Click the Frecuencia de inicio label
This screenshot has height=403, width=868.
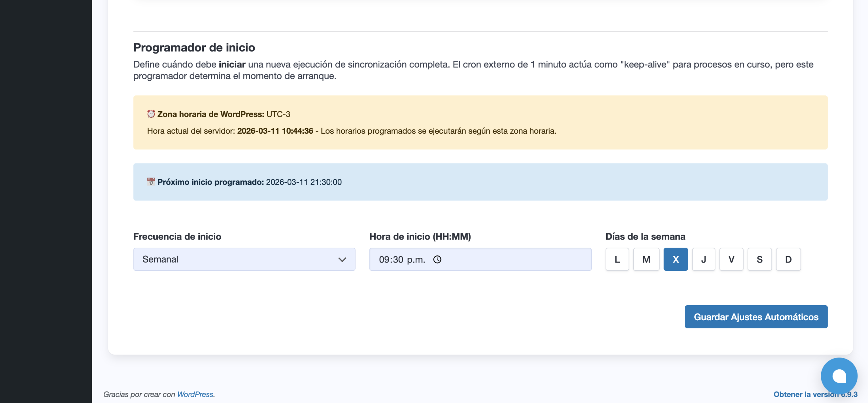(177, 236)
